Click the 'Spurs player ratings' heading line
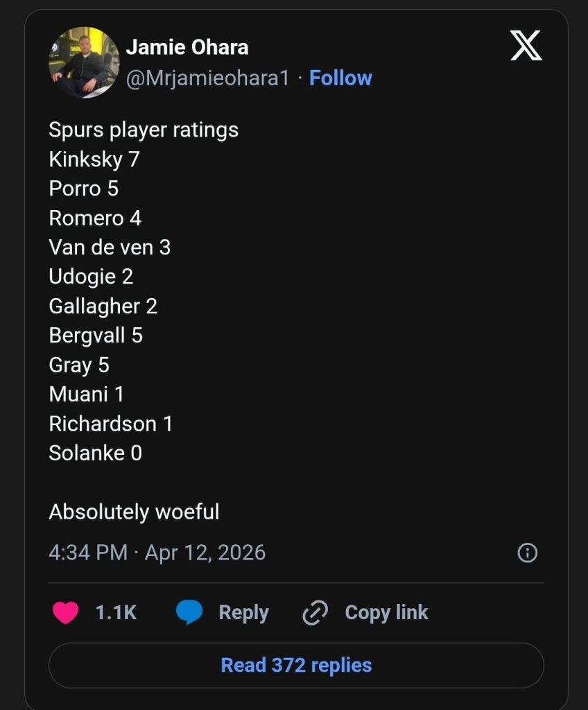 click(x=144, y=130)
